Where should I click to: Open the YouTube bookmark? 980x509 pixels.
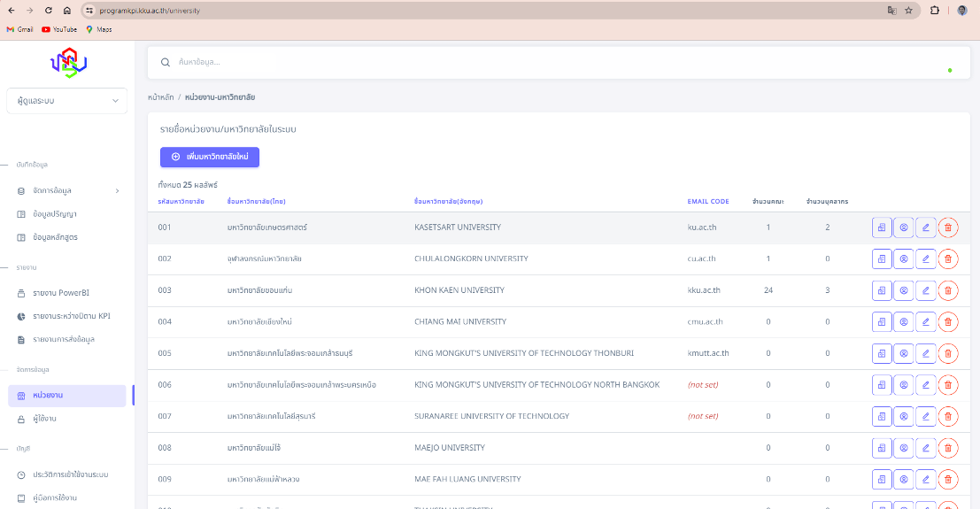tap(59, 29)
